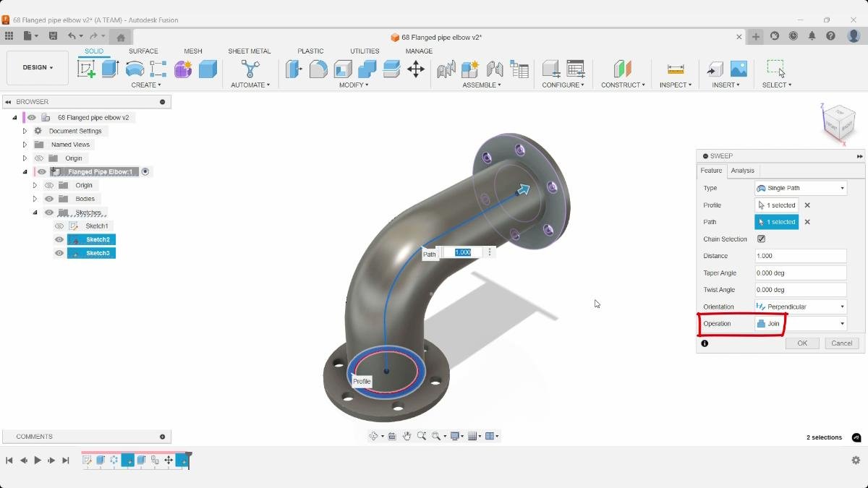Toggle visibility of top-level Origin folder

(39, 158)
